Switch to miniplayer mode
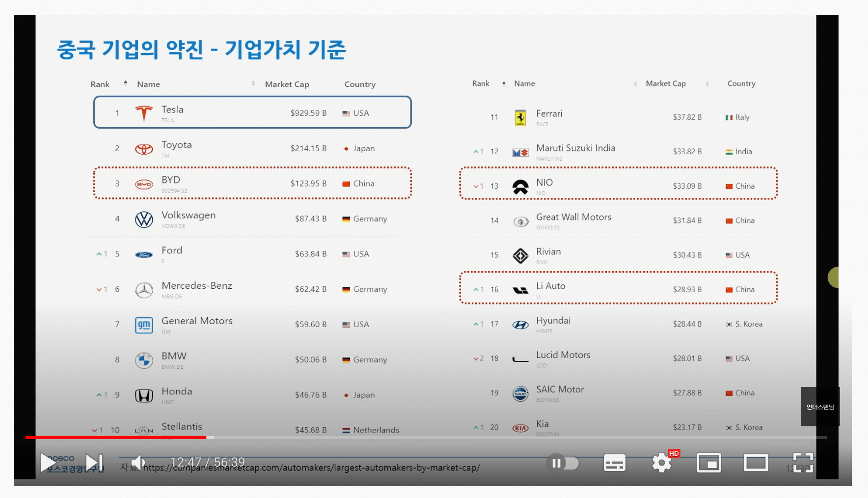The image size is (868, 498). [x=708, y=463]
